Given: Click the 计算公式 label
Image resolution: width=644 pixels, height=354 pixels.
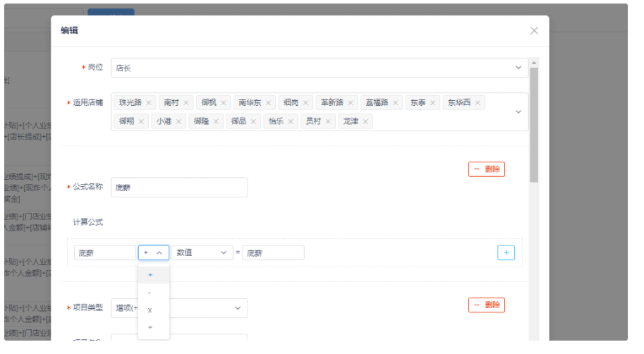Looking at the screenshot, I should (88, 222).
